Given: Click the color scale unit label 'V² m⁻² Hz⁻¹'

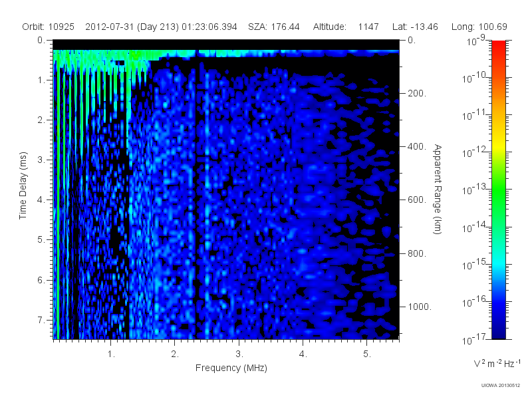Looking at the screenshot, I should [x=497, y=363].
